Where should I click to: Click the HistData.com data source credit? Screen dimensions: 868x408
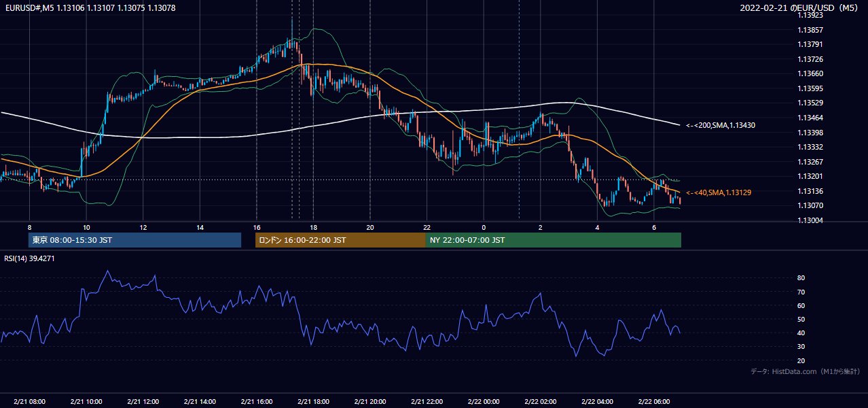806,371
